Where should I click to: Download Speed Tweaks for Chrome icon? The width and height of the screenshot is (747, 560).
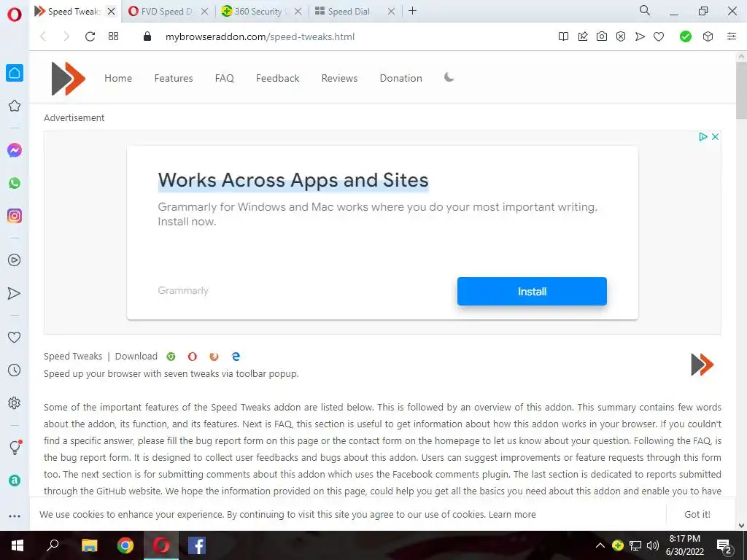click(171, 356)
